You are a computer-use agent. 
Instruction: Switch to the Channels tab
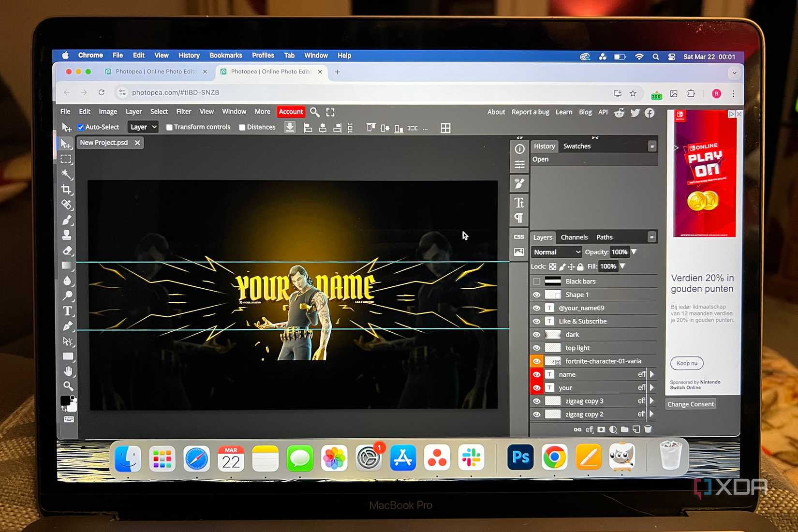click(x=574, y=237)
